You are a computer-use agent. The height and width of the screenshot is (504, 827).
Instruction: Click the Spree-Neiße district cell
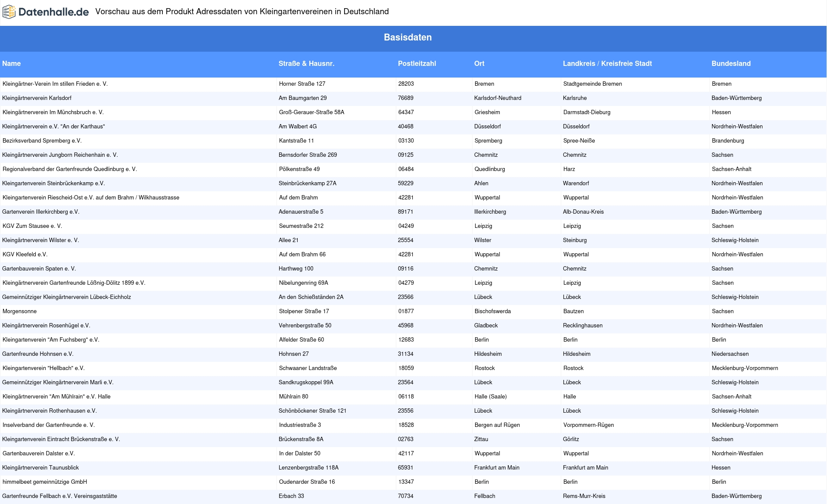point(579,141)
